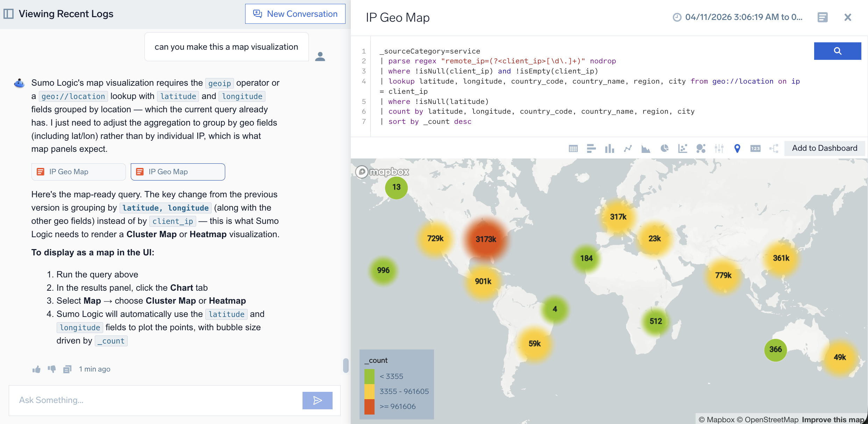
Task: Switch to table chart view
Action: point(573,149)
